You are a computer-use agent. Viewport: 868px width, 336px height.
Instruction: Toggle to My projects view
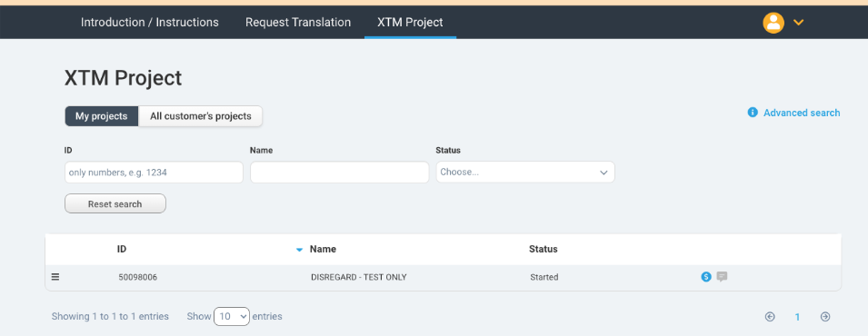pyautogui.click(x=102, y=116)
